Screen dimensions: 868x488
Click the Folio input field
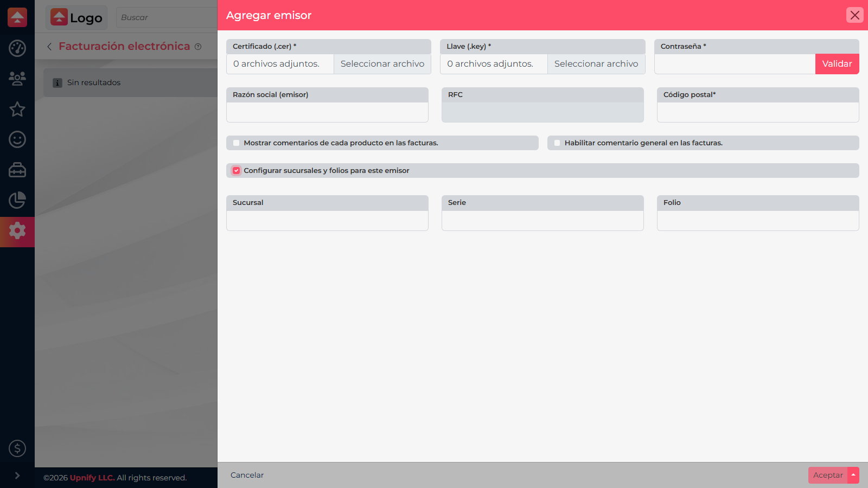click(x=758, y=221)
